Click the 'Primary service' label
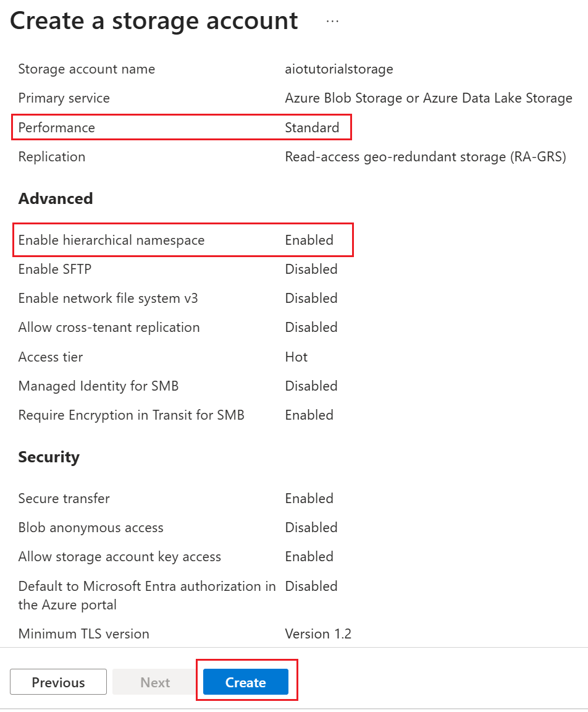This screenshot has height=712, width=588. pyautogui.click(x=64, y=98)
